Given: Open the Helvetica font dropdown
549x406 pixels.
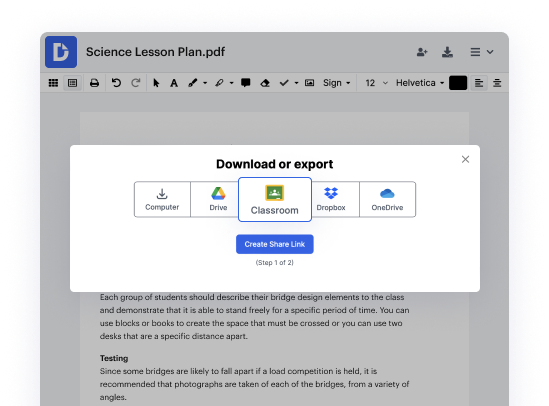Looking at the screenshot, I should pos(420,83).
